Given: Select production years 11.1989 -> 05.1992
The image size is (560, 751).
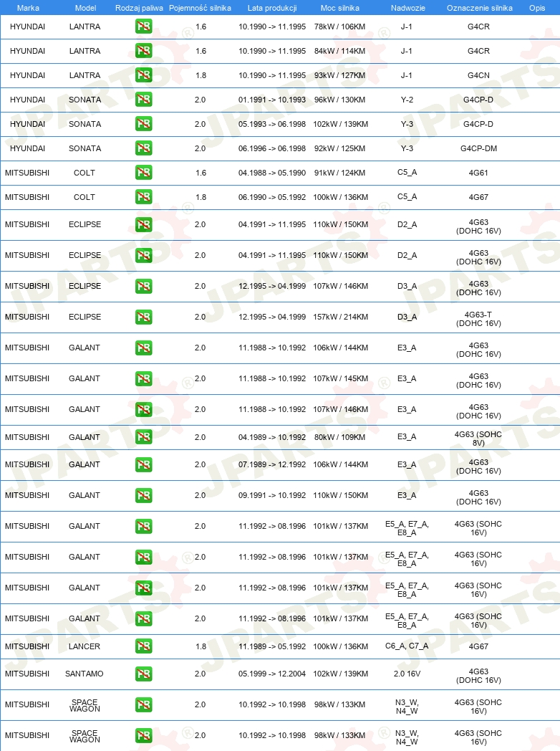Looking at the screenshot, I should click(x=272, y=646).
